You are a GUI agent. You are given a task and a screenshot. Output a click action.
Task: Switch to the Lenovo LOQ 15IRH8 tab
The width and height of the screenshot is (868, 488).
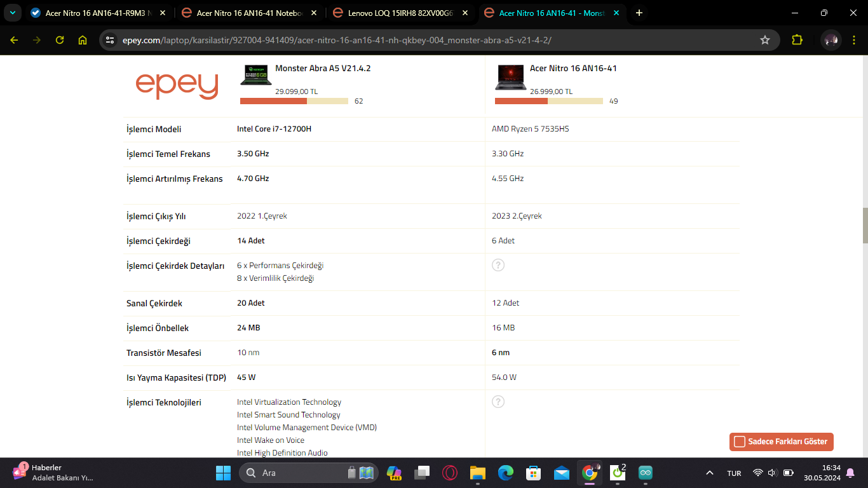tap(401, 13)
